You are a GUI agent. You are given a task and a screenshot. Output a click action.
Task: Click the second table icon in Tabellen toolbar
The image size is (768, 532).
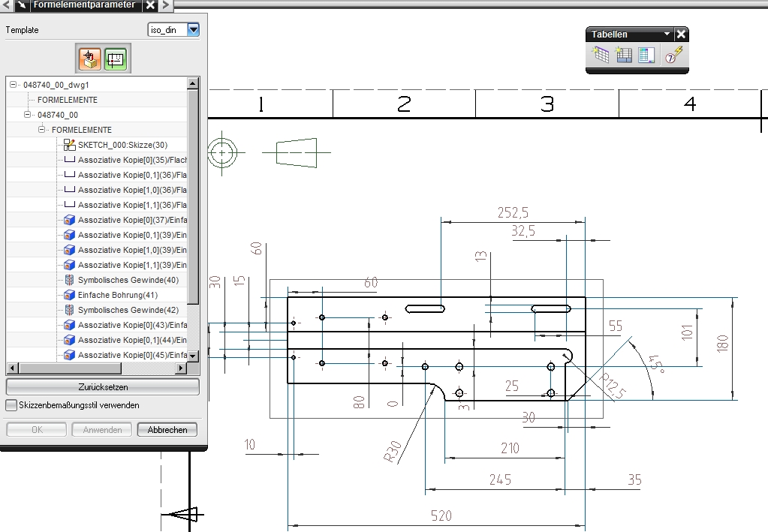point(623,55)
